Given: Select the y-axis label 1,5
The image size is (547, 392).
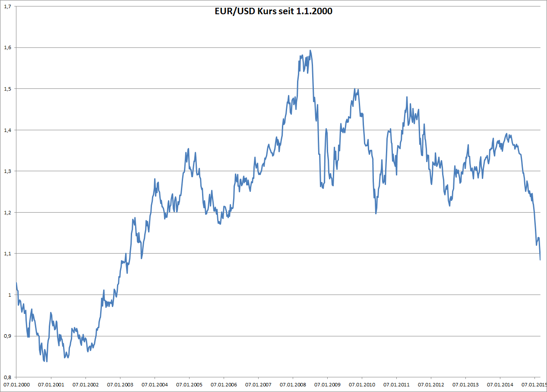Looking at the screenshot, I should [7, 89].
